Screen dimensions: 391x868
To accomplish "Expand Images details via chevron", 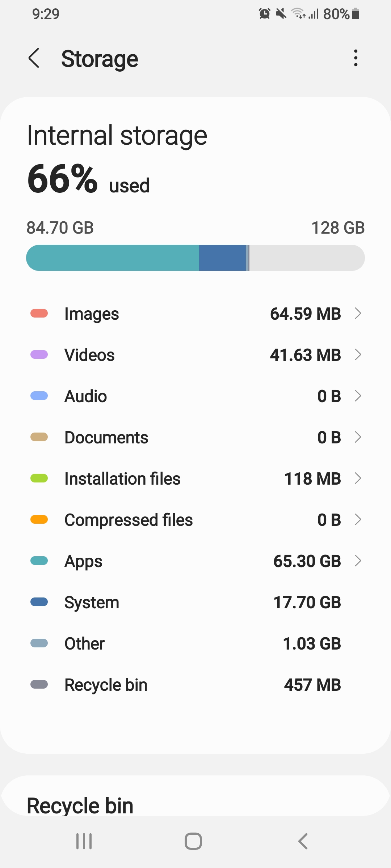I will (358, 314).
